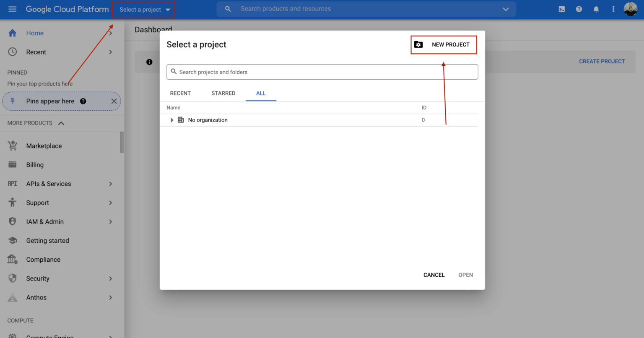
Task: Select the Security shield icon
Action: tap(12, 278)
